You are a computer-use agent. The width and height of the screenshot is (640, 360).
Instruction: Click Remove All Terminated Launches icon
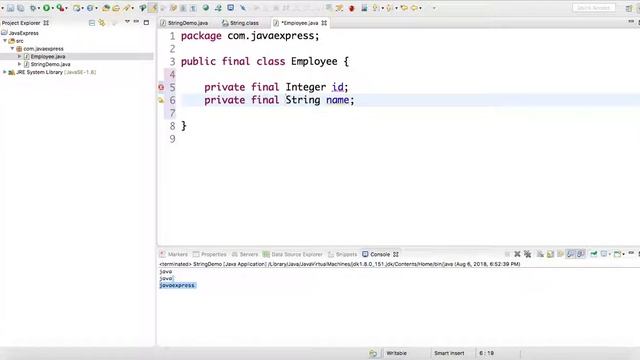[x=528, y=254]
